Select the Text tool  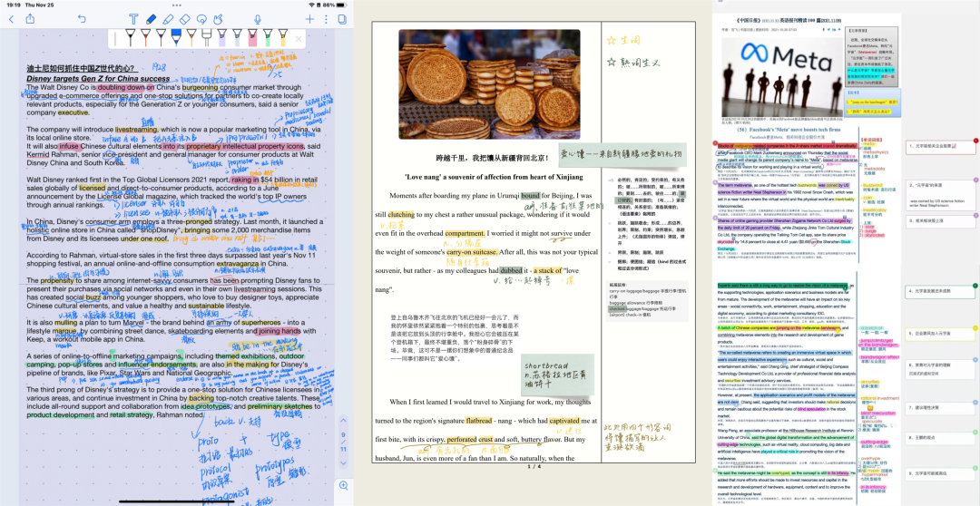133,19
